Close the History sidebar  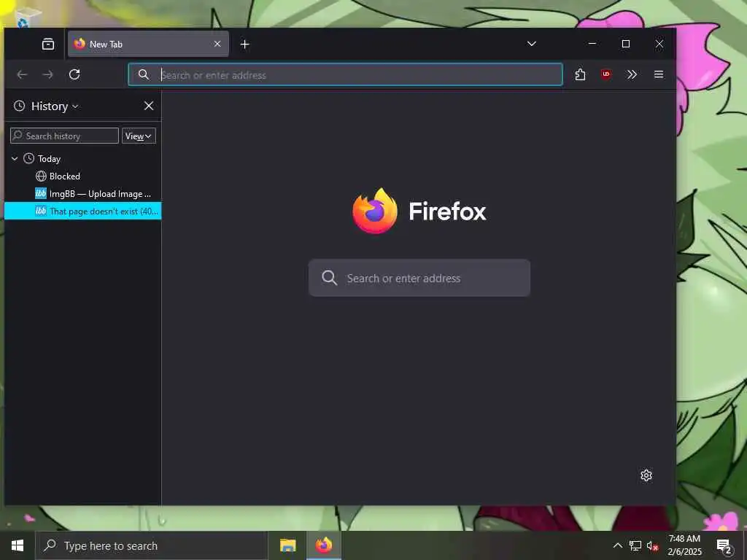(149, 106)
